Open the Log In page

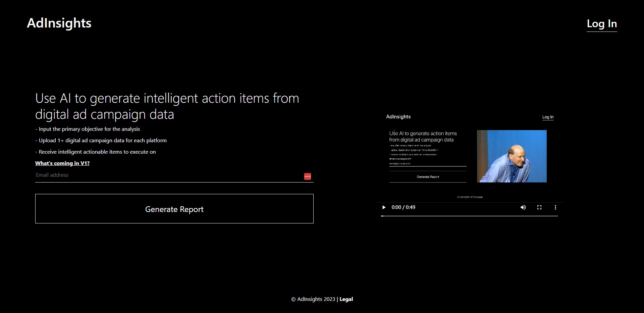pos(601,23)
